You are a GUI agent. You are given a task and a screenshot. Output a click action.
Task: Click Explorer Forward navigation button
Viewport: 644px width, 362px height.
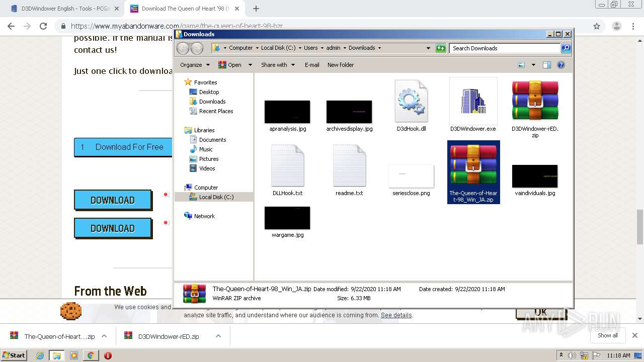197,48
